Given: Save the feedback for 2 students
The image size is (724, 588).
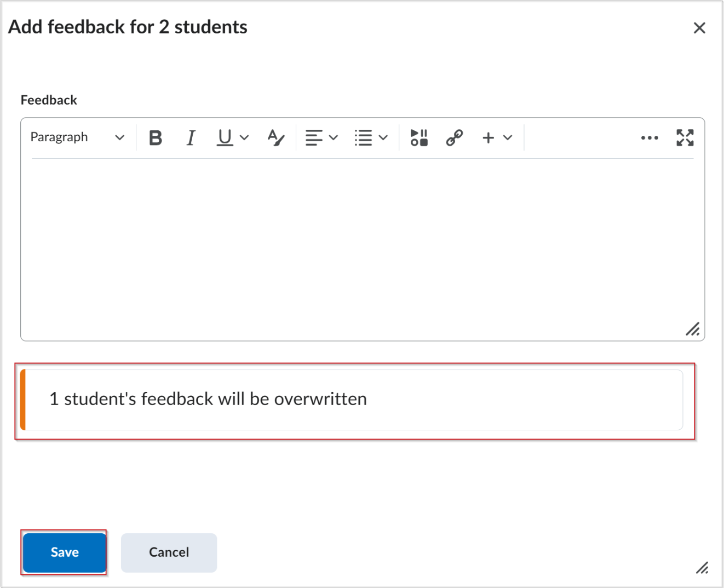Looking at the screenshot, I should [x=64, y=552].
